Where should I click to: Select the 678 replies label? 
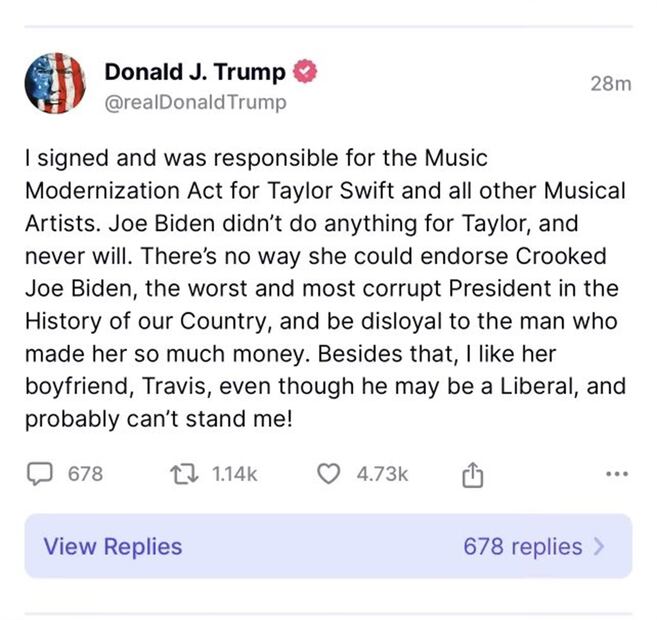pyautogui.click(x=522, y=547)
